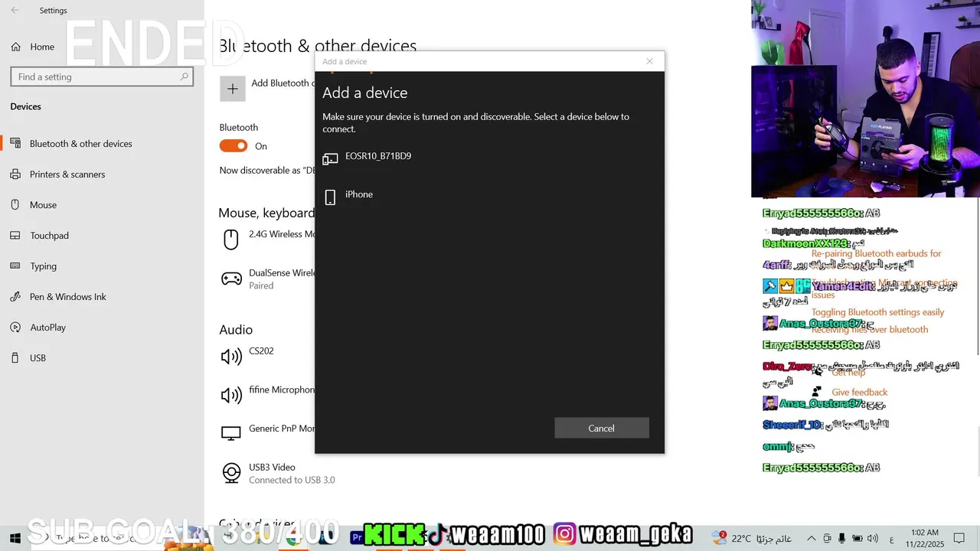
Task: Open the clock showing 1:02 AM
Action: pos(925,538)
